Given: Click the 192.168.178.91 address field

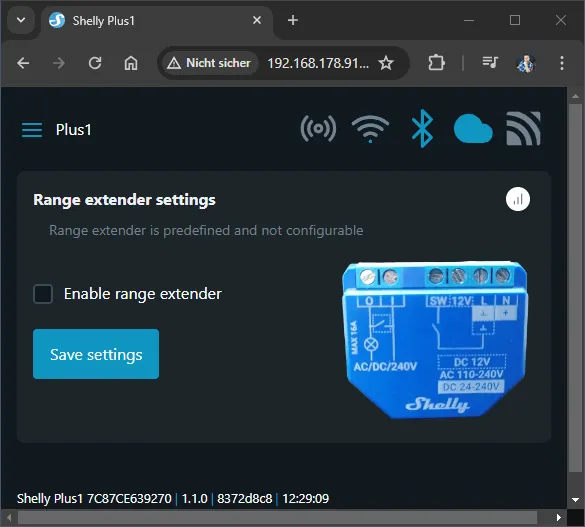Looking at the screenshot, I should pos(318,63).
